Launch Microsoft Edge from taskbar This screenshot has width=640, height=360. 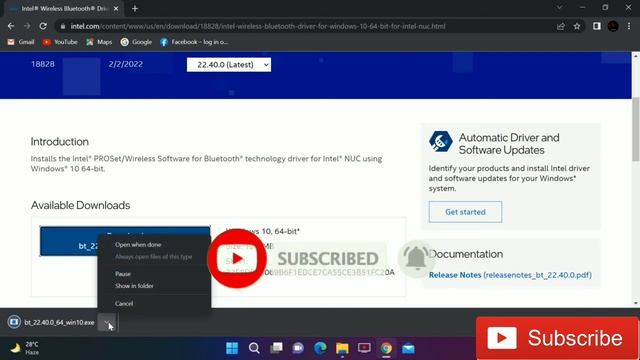click(320, 348)
